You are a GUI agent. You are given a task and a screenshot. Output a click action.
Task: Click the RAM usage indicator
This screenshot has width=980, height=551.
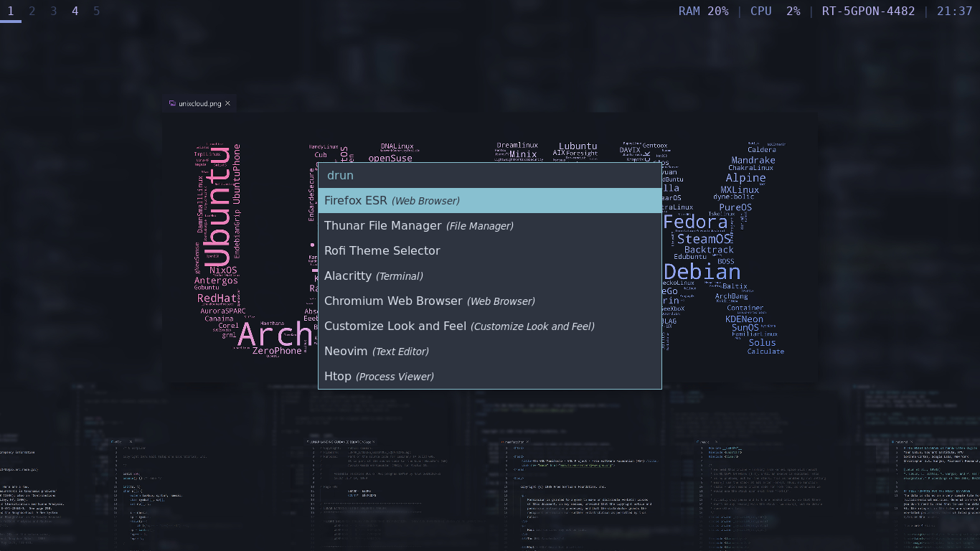tap(703, 11)
